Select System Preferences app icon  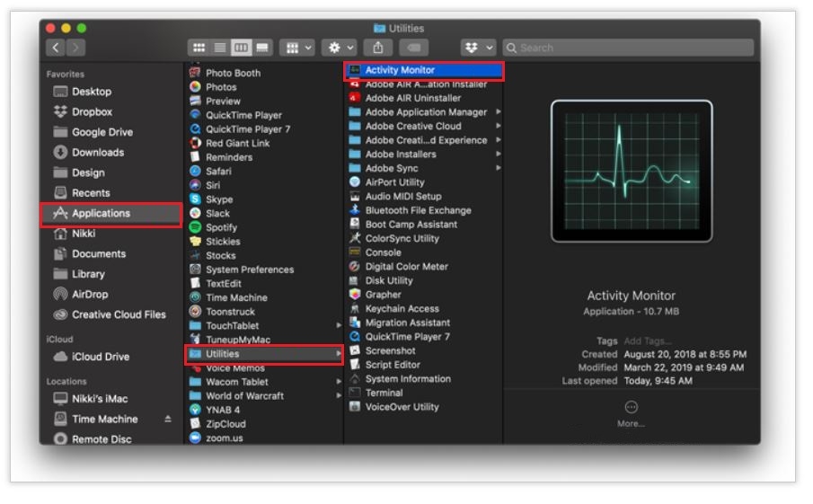[196, 269]
